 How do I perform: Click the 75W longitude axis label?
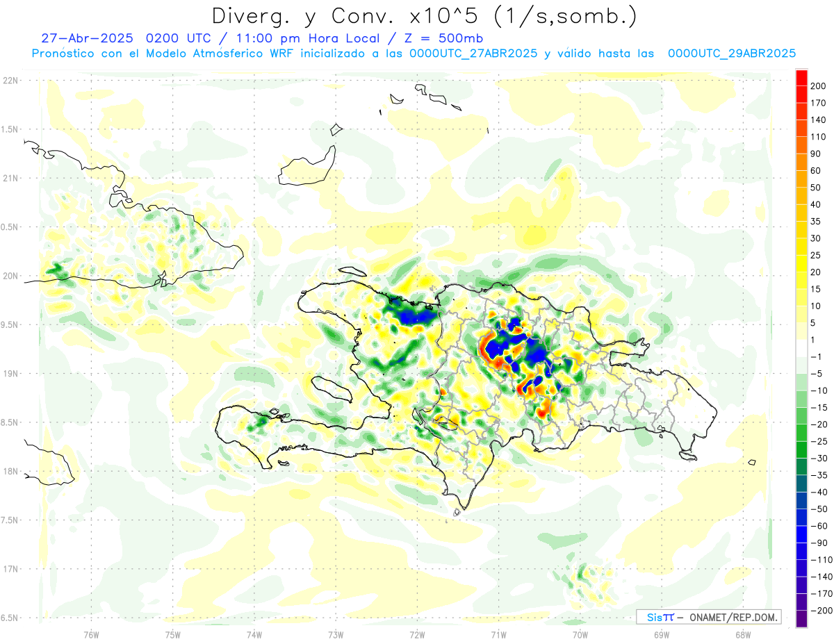[173, 634]
